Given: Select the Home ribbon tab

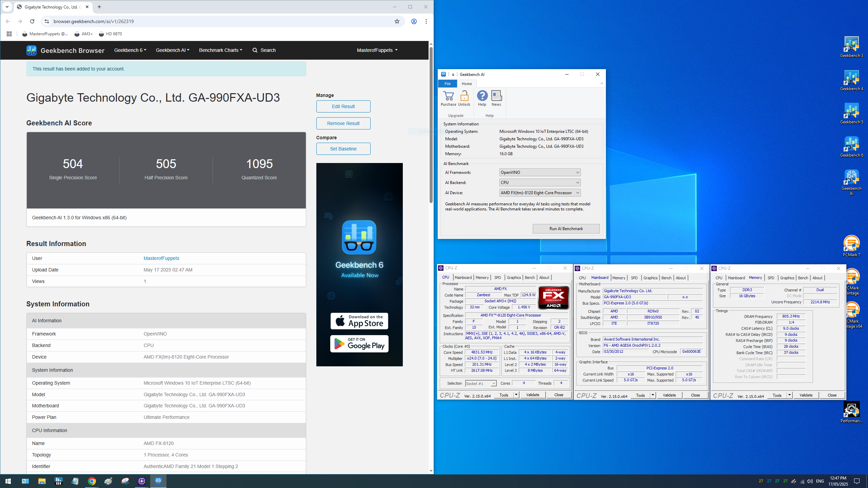Looking at the screenshot, I should tap(467, 84).
